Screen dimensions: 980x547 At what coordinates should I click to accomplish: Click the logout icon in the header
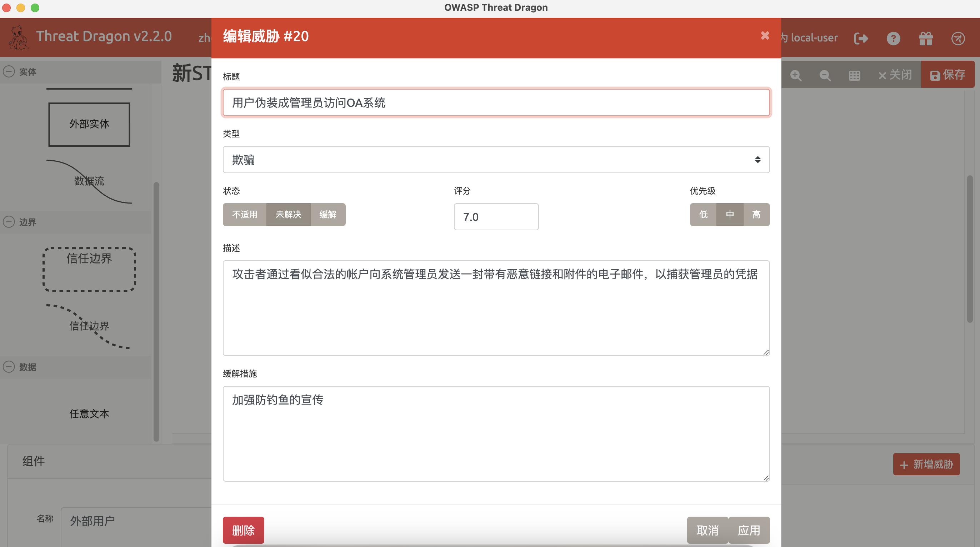point(861,38)
